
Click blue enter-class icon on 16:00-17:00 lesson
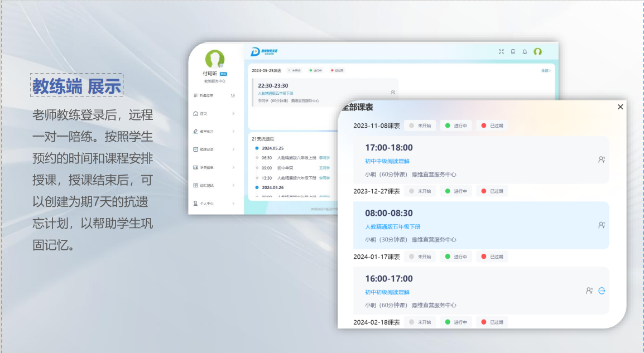pyautogui.click(x=602, y=291)
